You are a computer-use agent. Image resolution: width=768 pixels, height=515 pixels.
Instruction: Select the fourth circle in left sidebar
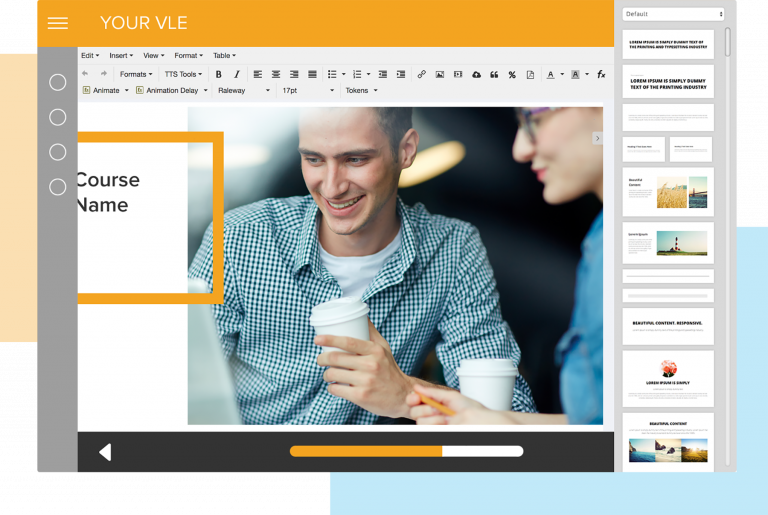tap(58, 186)
